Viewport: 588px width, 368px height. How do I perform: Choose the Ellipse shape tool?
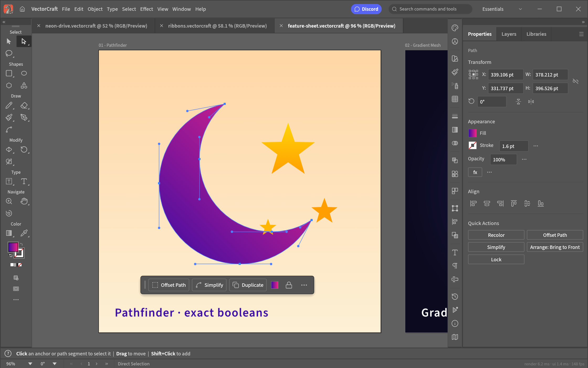pyautogui.click(x=24, y=73)
